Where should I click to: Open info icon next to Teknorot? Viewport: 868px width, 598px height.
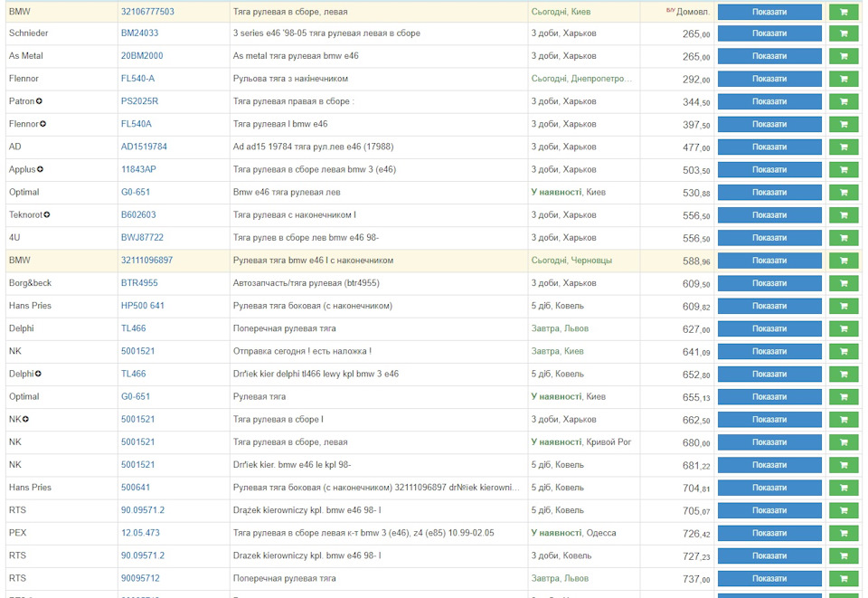(46, 214)
